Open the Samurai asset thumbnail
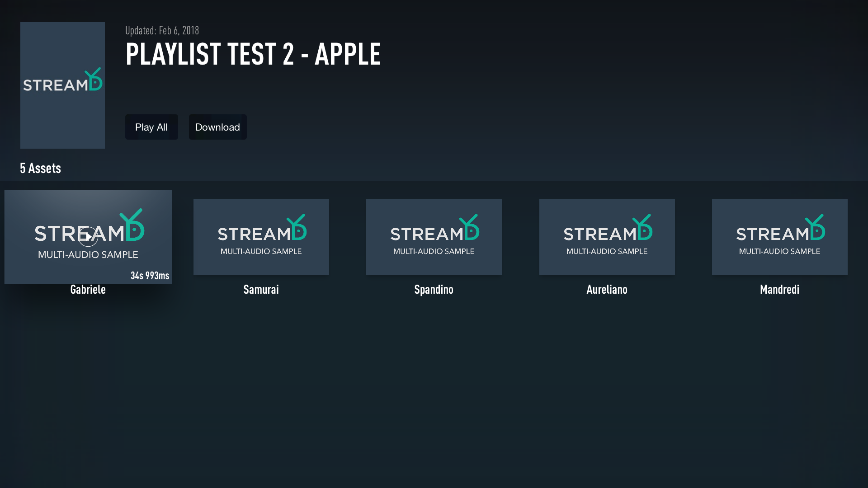The image size is (868, 488). [x=261, y=237]
